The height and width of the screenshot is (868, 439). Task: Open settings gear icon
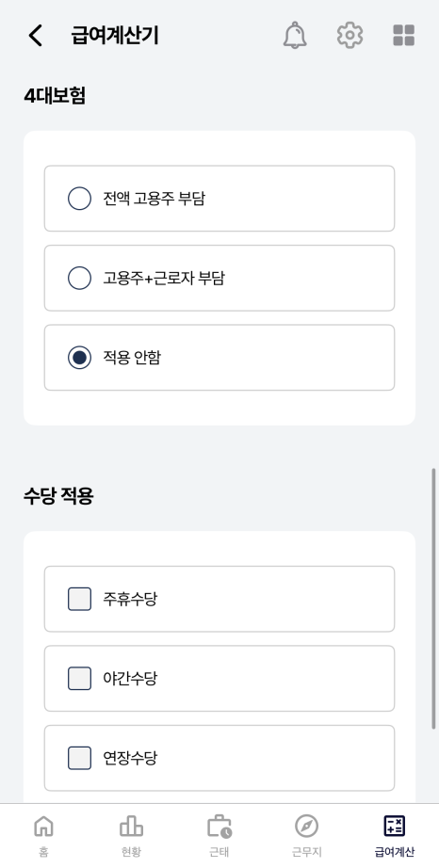click(350, 36)
